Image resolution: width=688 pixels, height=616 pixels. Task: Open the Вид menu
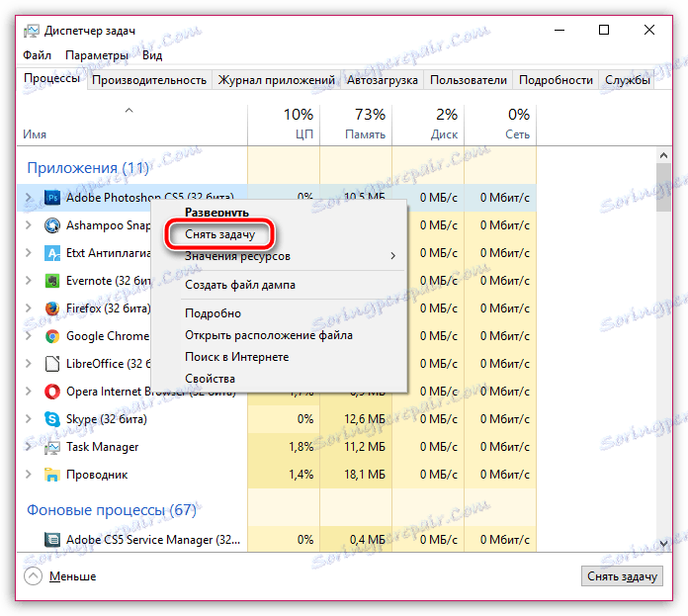click(152, 55)
